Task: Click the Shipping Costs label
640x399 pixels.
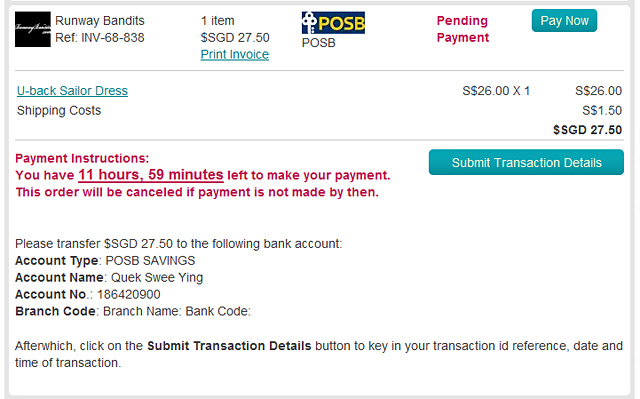Action: point(59,110)
